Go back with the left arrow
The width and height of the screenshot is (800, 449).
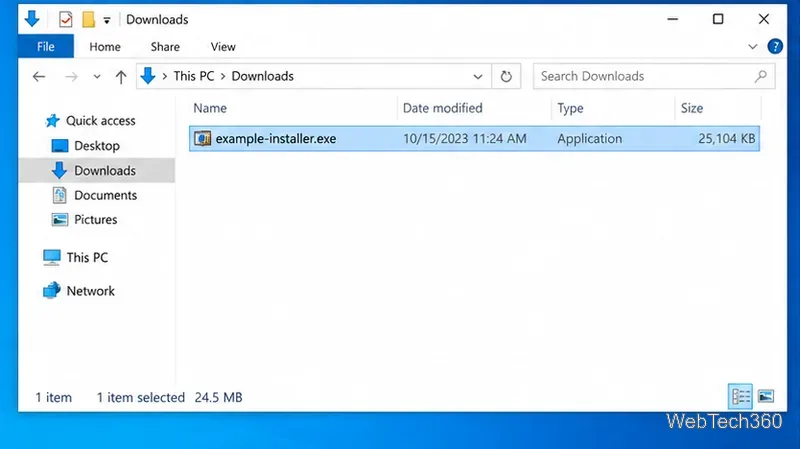[x=39, y=77]
